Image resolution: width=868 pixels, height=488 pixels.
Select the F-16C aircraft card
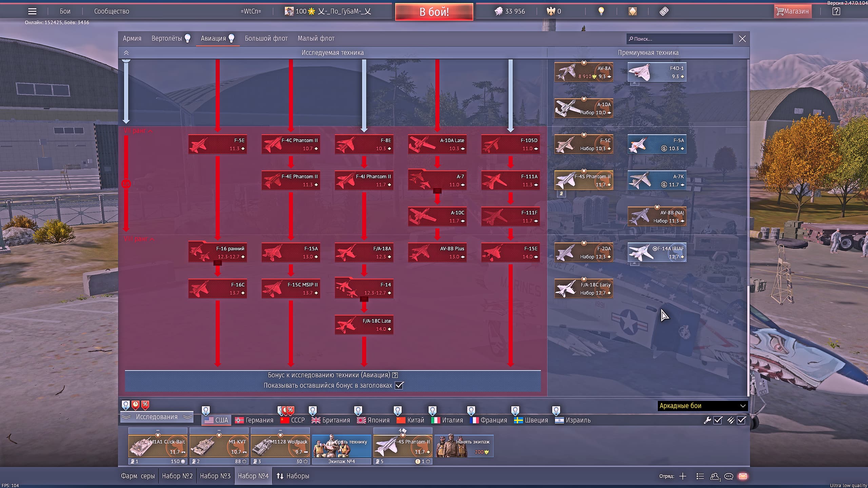tap(218, 289)
